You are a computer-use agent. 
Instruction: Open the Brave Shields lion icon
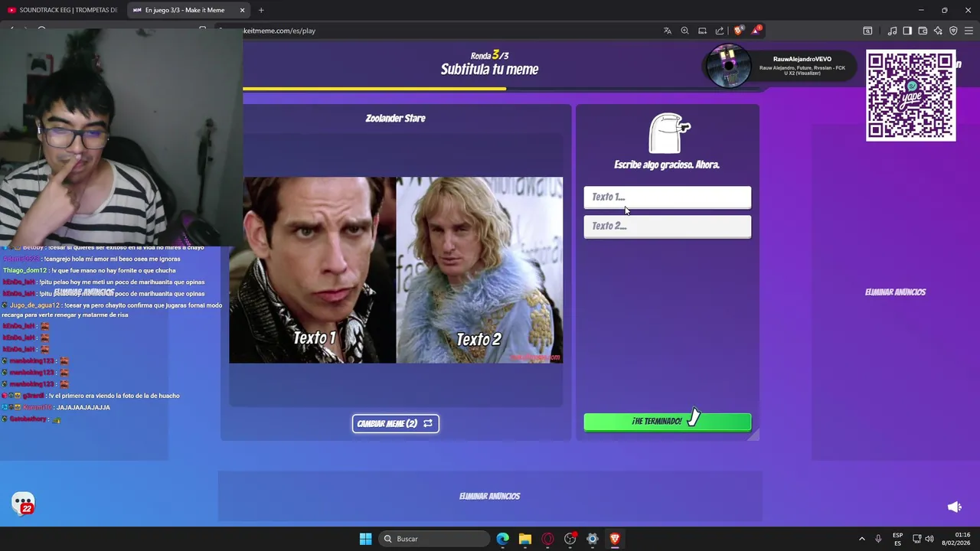click(x=738, y=31)
